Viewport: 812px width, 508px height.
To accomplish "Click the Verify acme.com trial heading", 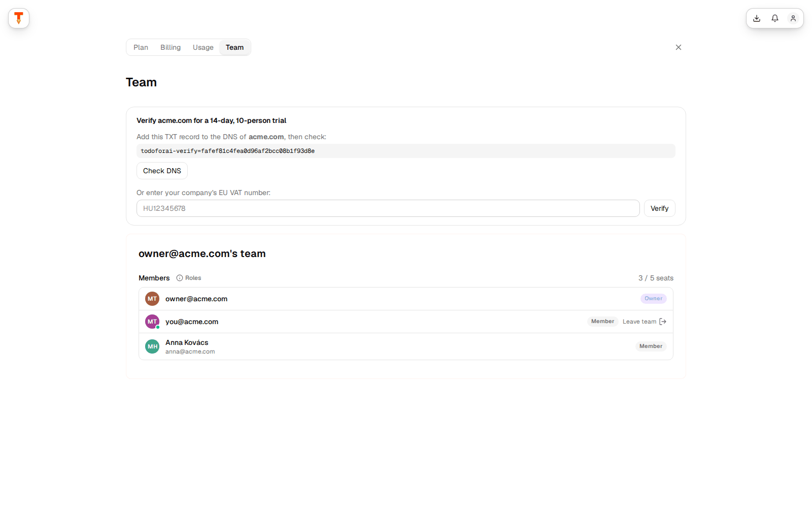I will [x=211, y=120].
